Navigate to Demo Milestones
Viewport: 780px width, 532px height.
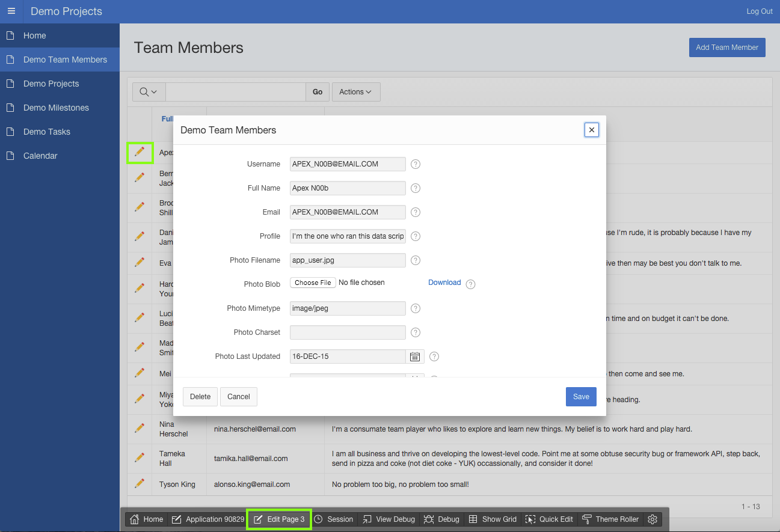60,108
